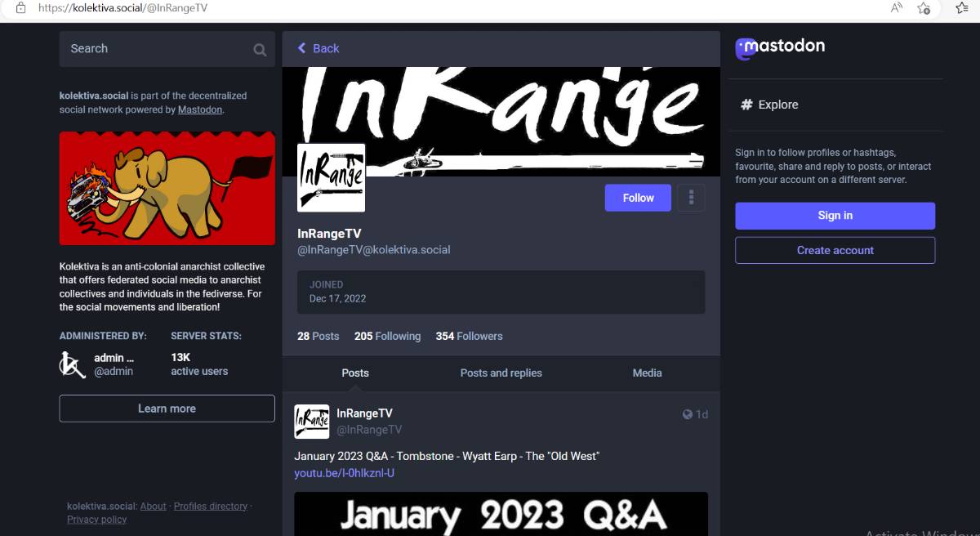Click the browser Read aloud icon
Image resolution: width=980 pixels, height=536 pixels.
[x=897, y=8]
